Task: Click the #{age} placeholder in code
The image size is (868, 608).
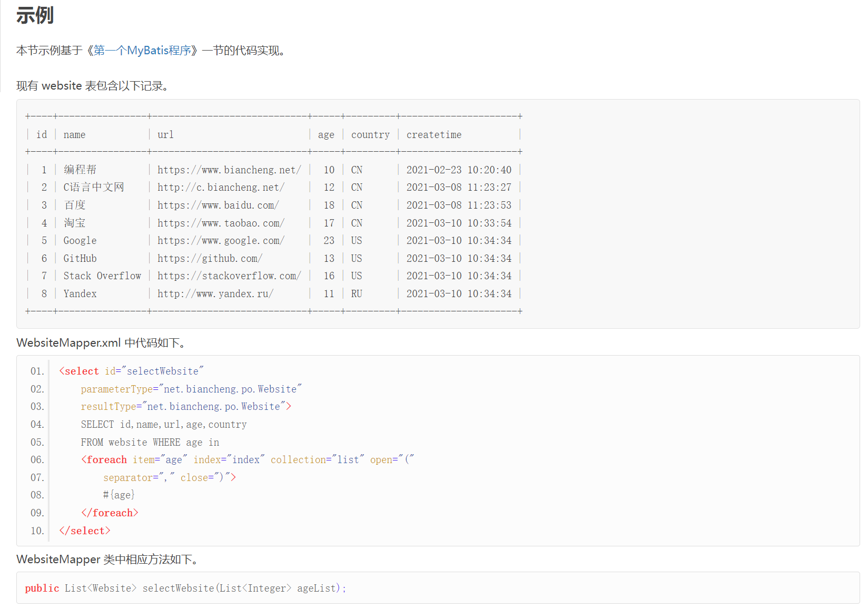Action: [119, 495]
